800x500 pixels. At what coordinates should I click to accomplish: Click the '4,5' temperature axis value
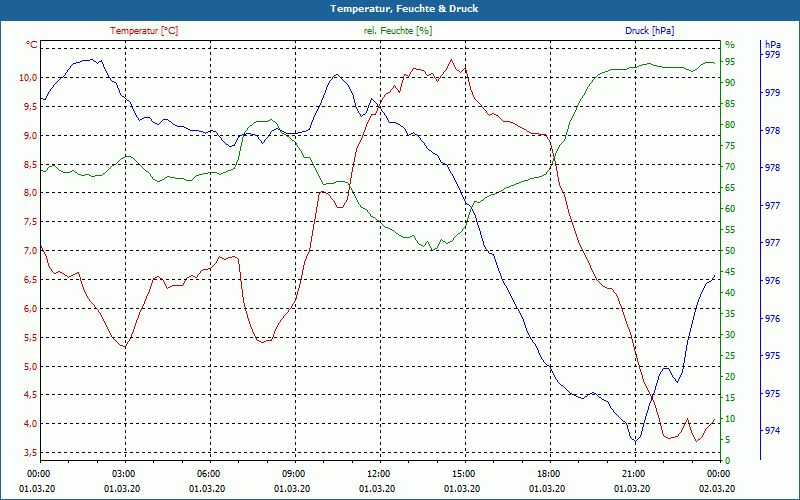pyautogui.click(x=31, y=394)
